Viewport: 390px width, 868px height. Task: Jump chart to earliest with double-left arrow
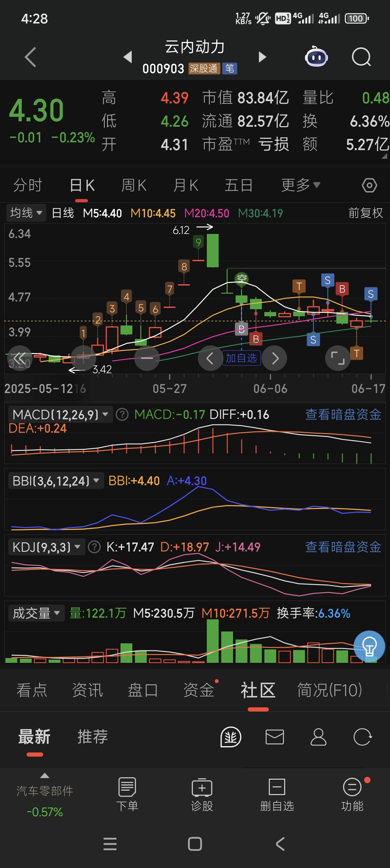tap(19, 358)
